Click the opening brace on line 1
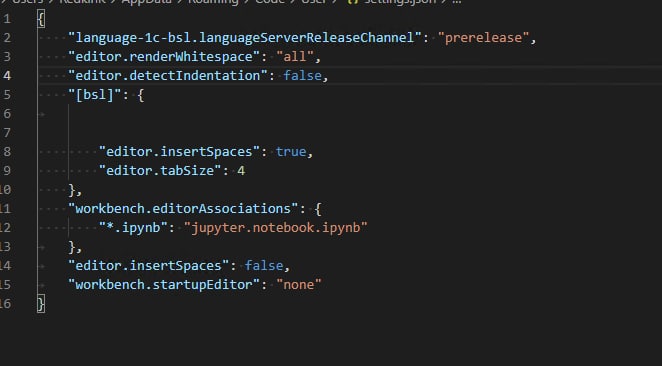The image size is (662, 366). point(41,19)
